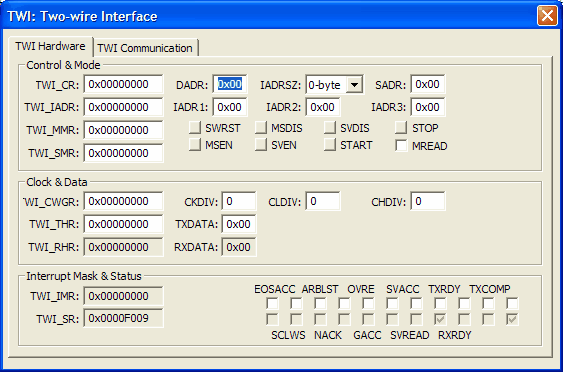Select the IADR2 input field
Viewport: 563px width, 372px height.
[323, 107]
